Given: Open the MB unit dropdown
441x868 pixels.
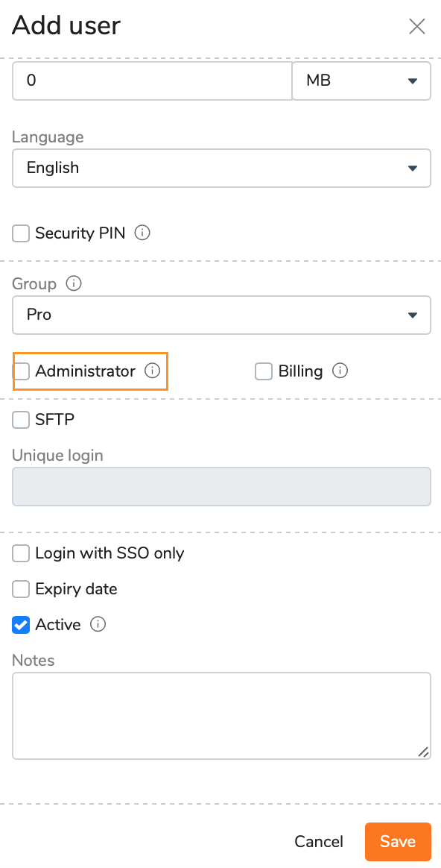Looking at the screenshot, I should coord(361,81).
